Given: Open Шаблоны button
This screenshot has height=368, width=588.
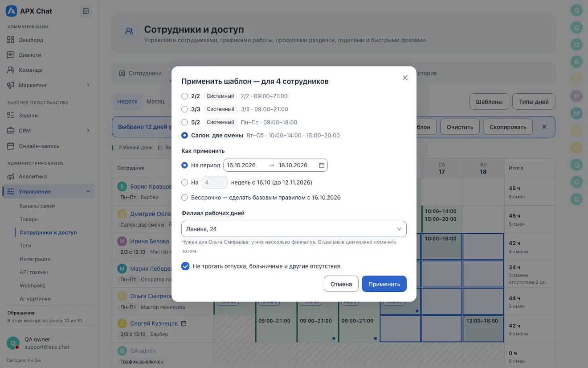Looking at the screenshot, I should pyautogui.click(x=489, y=101).
